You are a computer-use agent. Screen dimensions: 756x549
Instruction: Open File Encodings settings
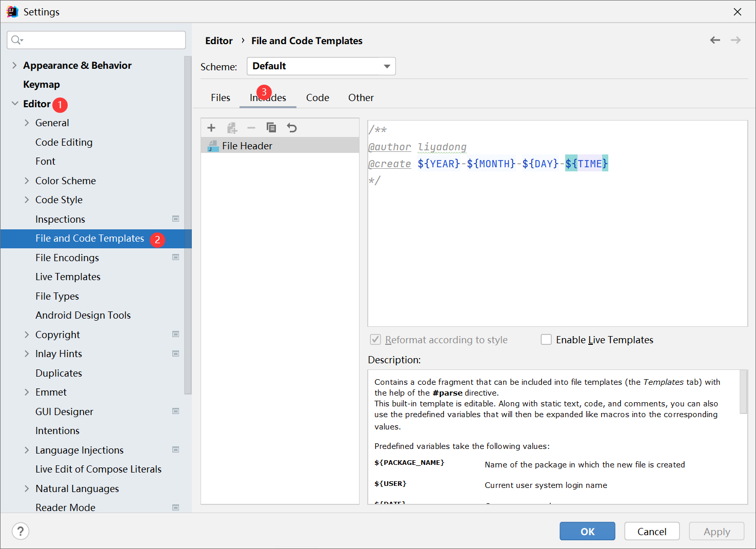click(x=67, y=258)
